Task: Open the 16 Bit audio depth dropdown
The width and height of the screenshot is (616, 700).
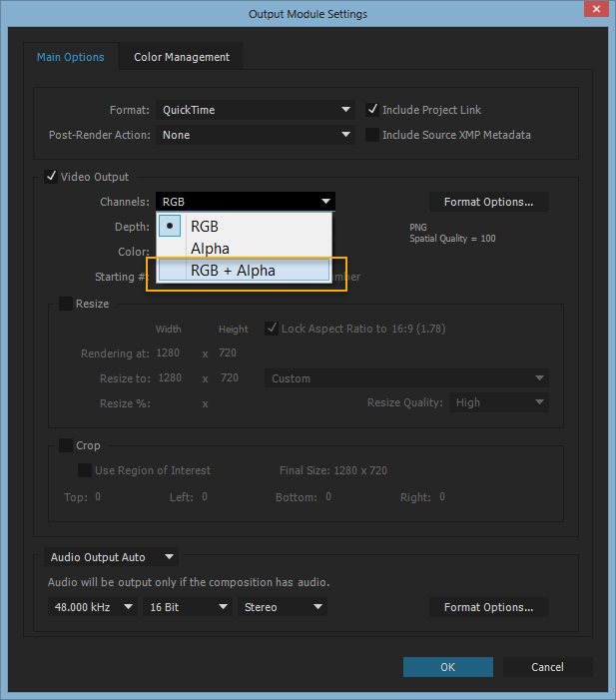Action: (x=189, y=607)
